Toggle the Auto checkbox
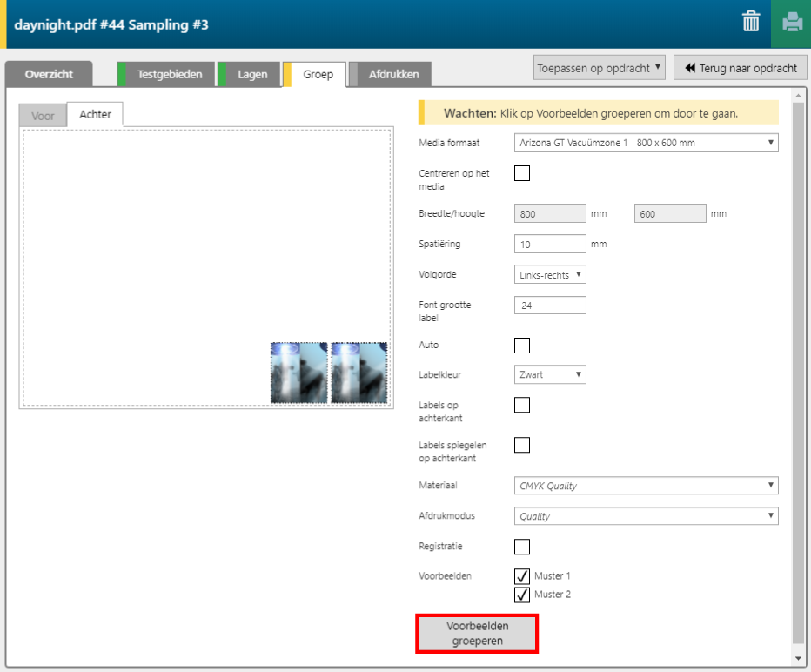811x672 pixels. click(522, 346)
